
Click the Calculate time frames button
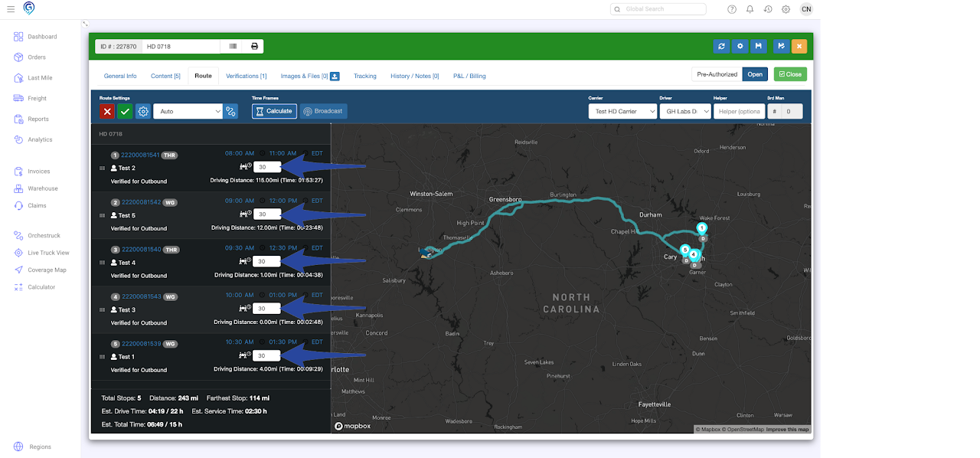[274, 111]
